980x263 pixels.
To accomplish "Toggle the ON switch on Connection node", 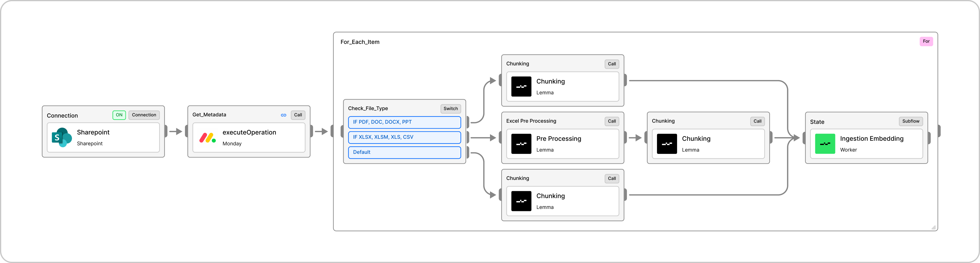I will tap(119, 115).
